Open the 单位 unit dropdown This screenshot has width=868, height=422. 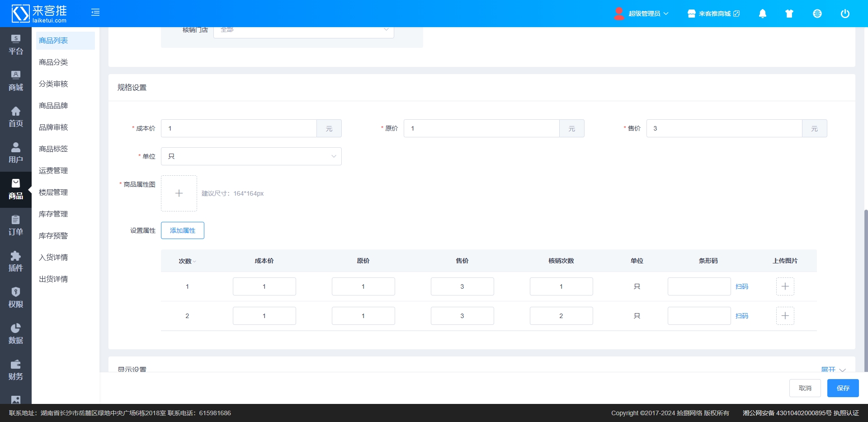point(251,156)
